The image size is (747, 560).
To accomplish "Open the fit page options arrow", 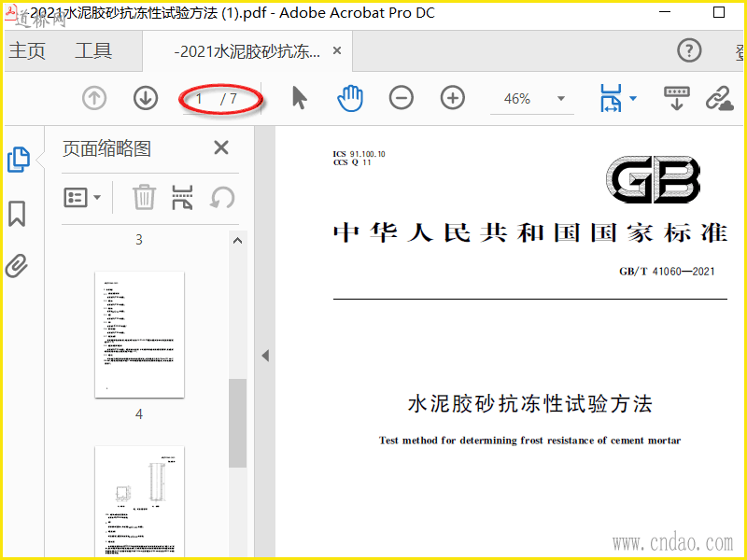I will click(633, 99).
